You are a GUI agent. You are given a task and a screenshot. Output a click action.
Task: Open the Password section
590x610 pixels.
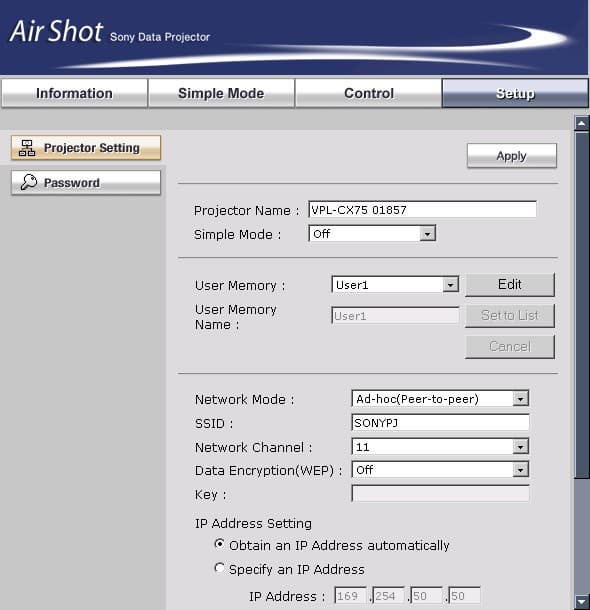pos(86,182)
